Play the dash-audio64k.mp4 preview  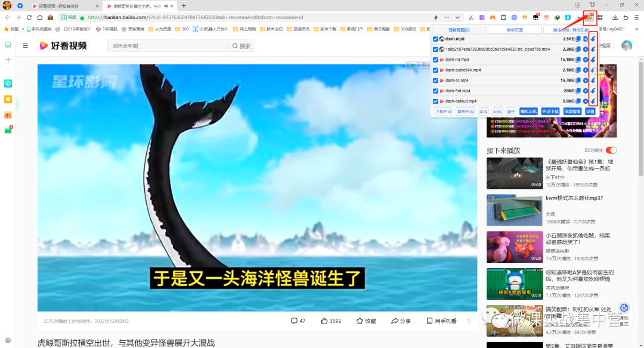pyautogui.click(x=586, y=70)
